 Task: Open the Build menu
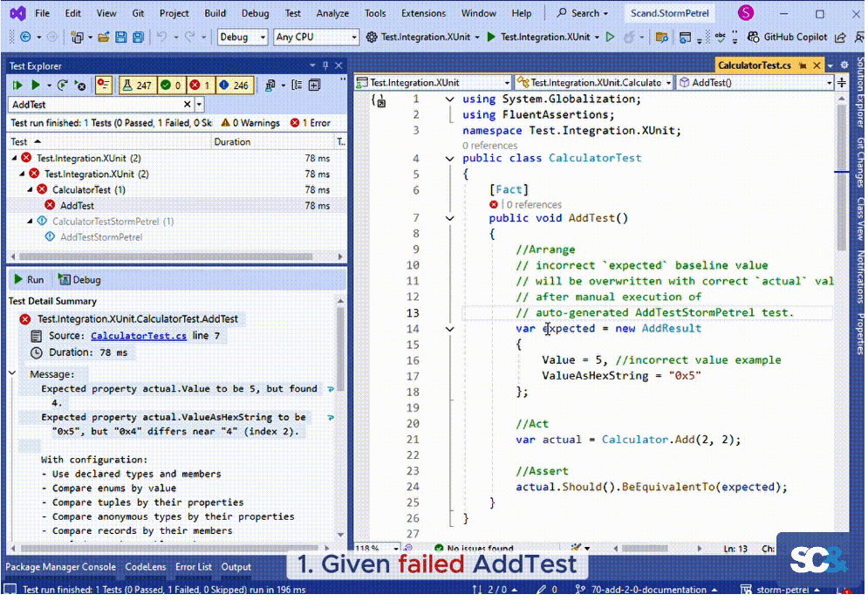[215, 13]
